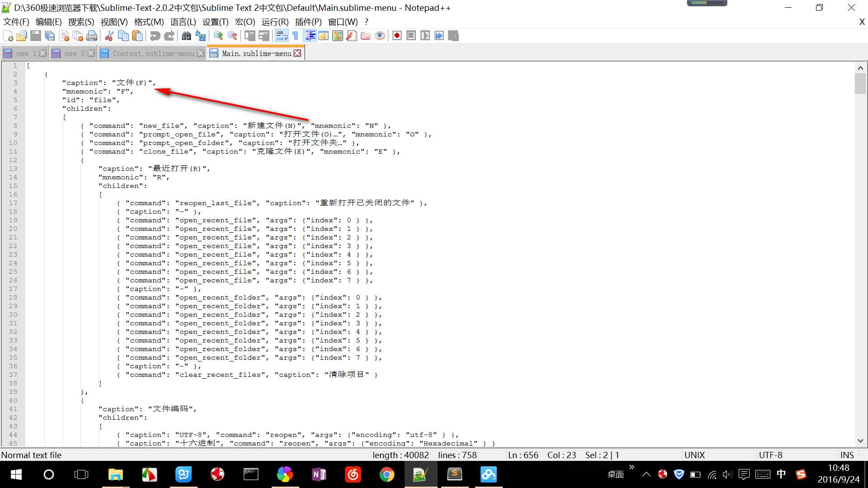Play back the recorded macro

pos(425,36)
